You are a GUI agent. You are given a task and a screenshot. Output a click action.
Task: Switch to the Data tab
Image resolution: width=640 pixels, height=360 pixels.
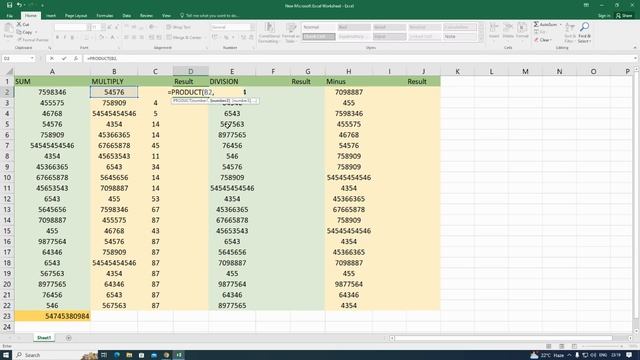[x=127, y=16]
